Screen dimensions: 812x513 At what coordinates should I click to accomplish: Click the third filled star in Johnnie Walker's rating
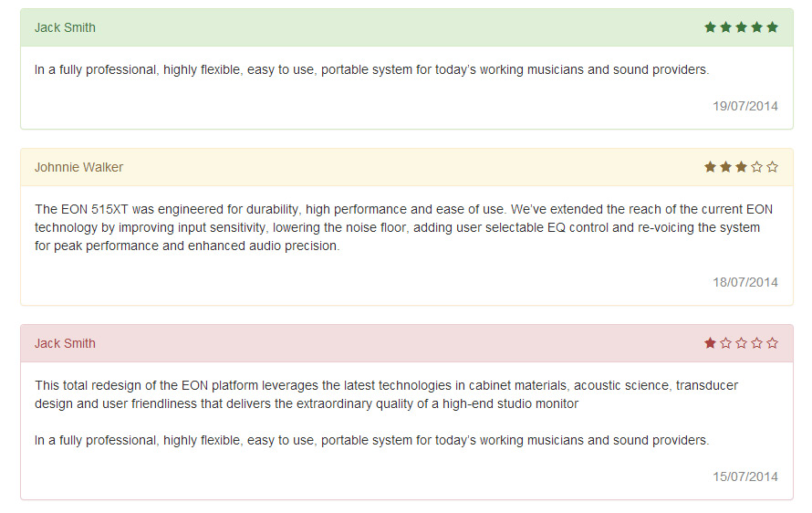742,167
